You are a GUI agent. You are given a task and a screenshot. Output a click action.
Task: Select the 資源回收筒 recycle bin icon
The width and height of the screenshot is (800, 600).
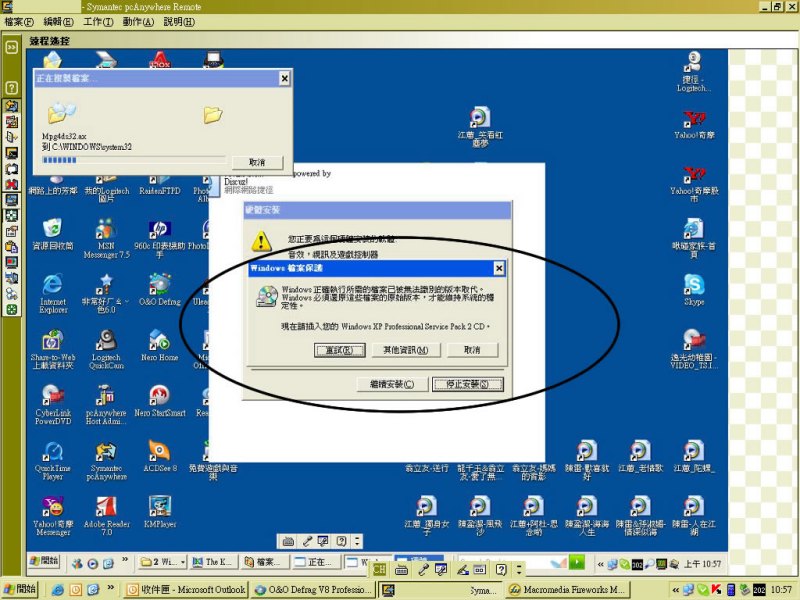click(x=53, y=234)
